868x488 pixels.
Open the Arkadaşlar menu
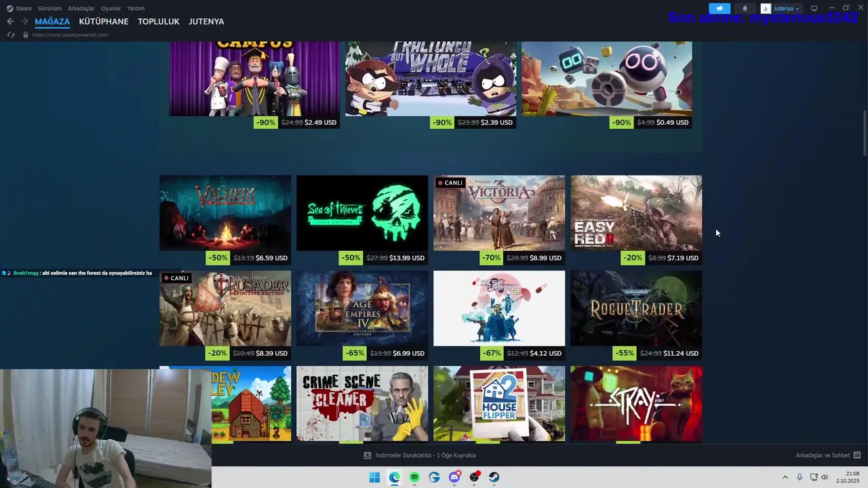81,8
